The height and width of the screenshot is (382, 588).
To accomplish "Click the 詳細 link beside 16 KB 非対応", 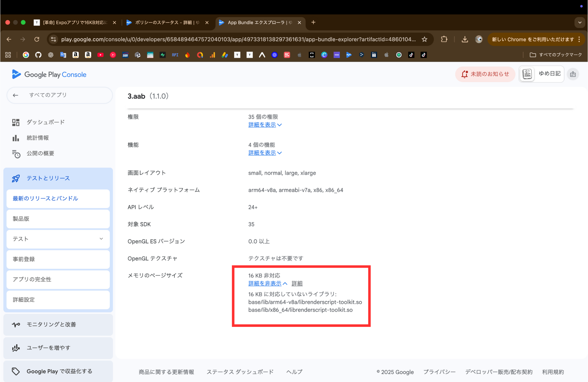I will 297,283.
